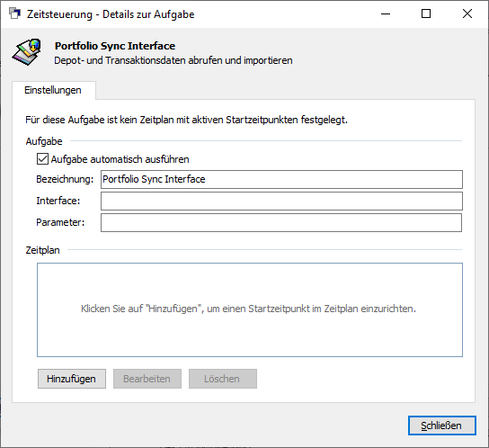489x448 pixels.
Task: Focus the Parameter input field
Action: coord(281,222)
